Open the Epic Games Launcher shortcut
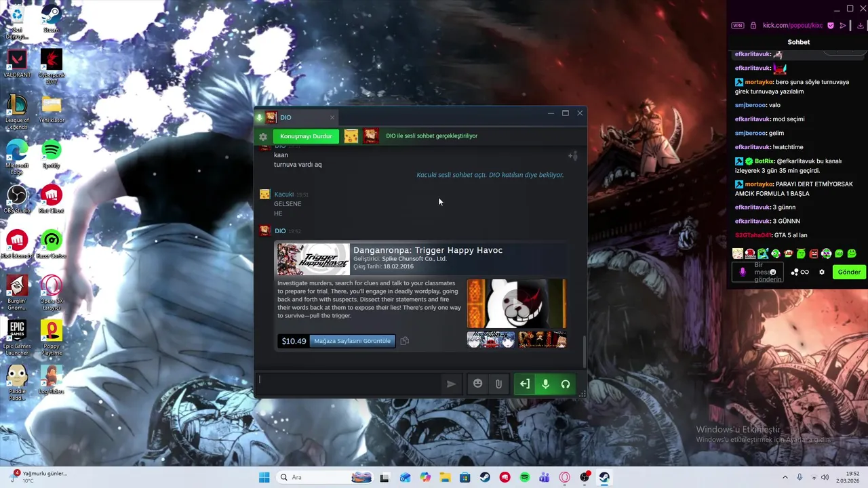Image resolution: width=868 pixels, height=488 pixels. 17,338
